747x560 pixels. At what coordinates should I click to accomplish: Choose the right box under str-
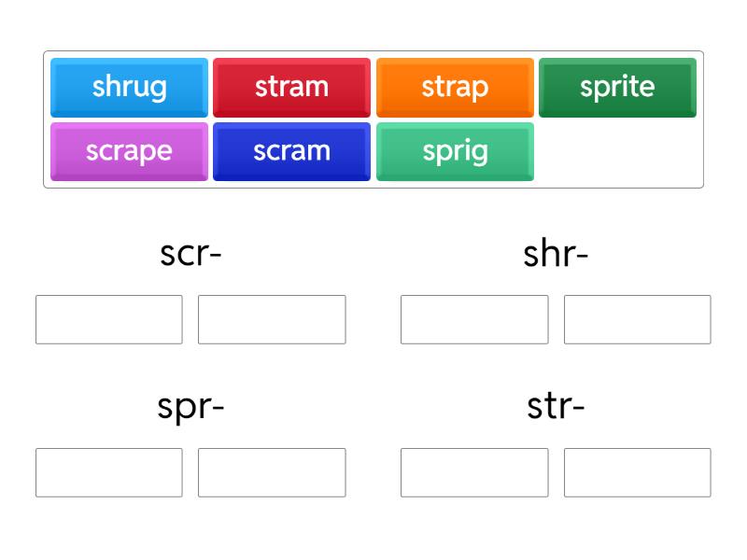[x=637, y=472]
